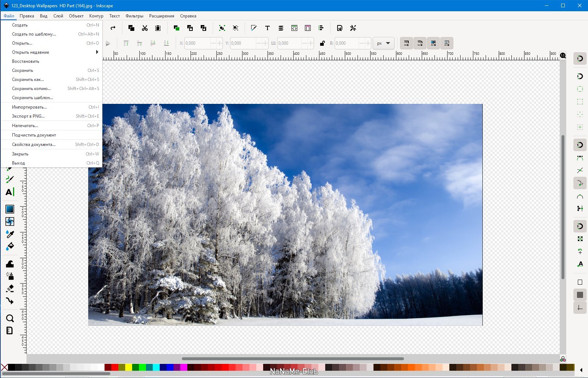The height and width of the screenshot is (378, 588).
Task: Select the Paint Bucket fill tool
Action: (x=10, y=247)
